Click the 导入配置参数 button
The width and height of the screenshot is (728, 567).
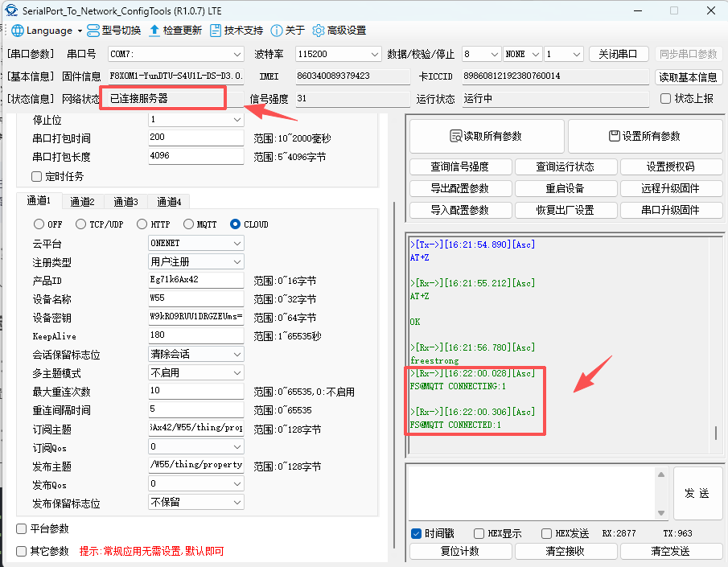pos(461,211)
